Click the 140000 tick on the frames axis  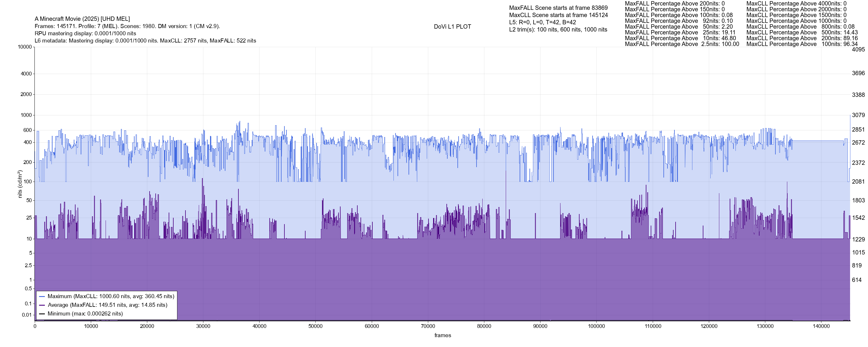pos(821,326)
